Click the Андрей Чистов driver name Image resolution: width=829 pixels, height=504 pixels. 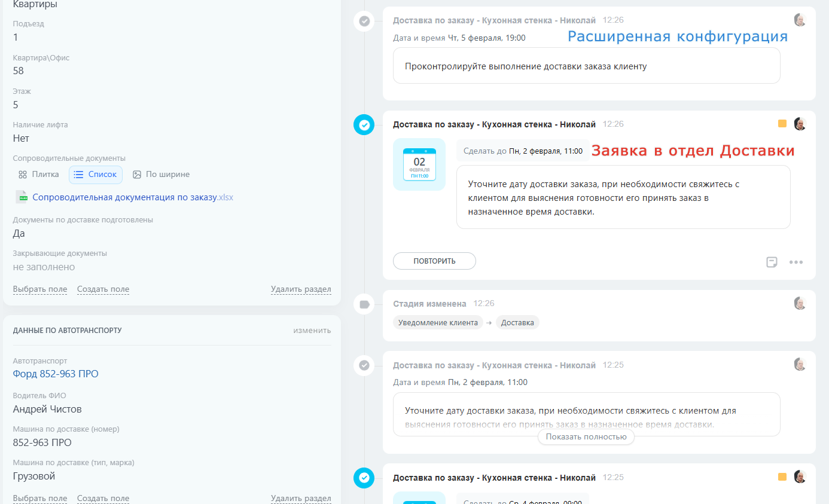(47, 410)
